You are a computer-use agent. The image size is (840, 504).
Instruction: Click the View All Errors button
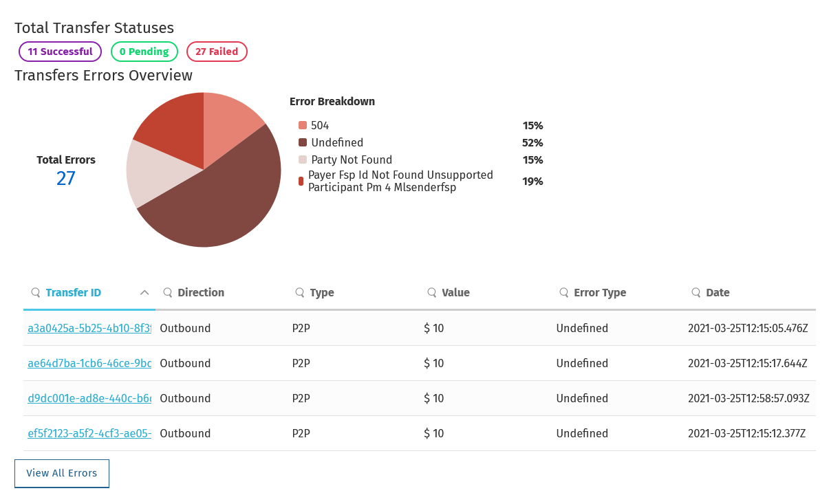[61, 473]
